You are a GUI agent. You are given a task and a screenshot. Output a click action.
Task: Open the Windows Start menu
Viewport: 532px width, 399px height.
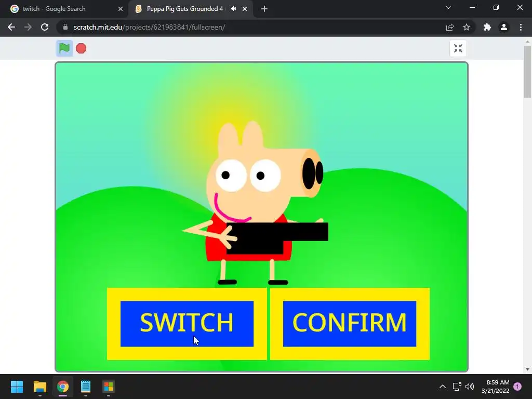(x=17, y=387)
